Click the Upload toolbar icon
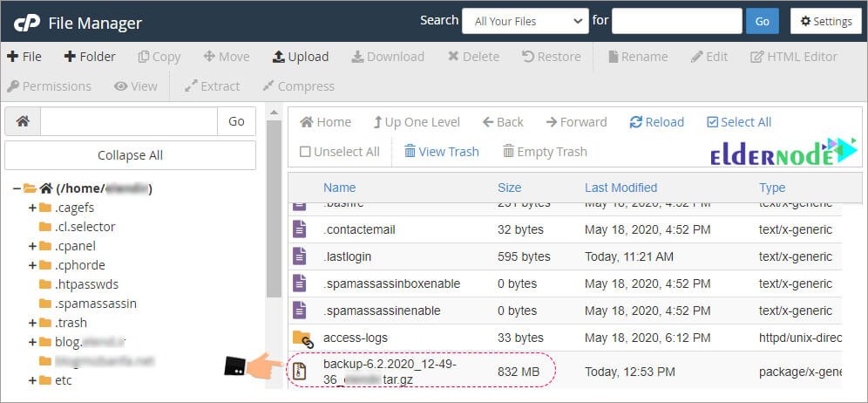The height and width of the screenshot is (403, 868). (x=300, y=57)
